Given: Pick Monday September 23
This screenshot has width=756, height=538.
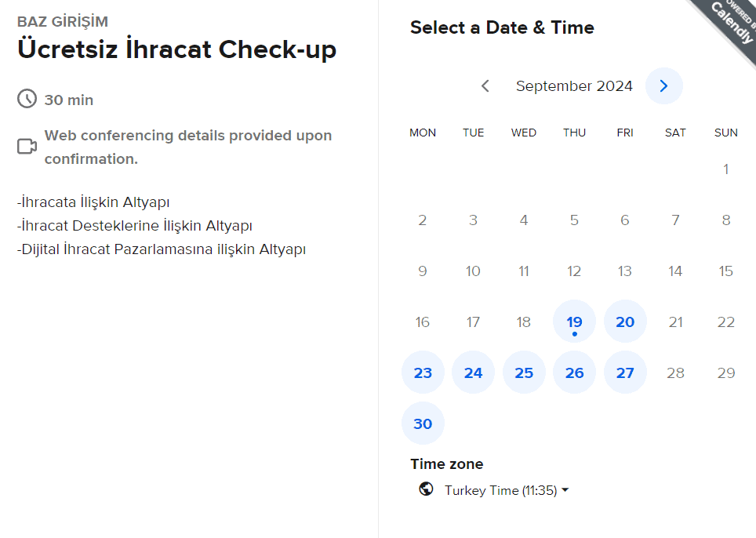Looking at the screenshot, I should pyautogui.click(x=423, y=373).
